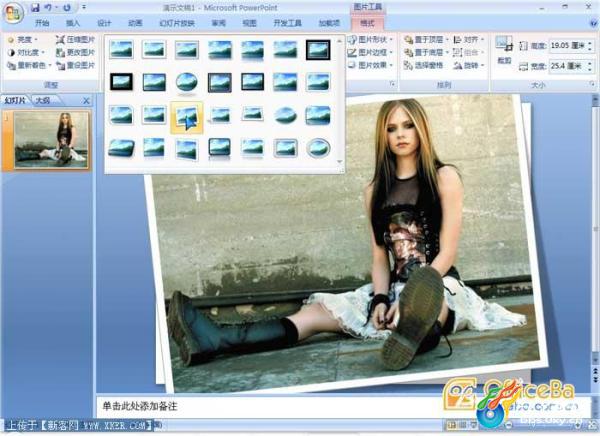Choose the black frame style starting second gallery row
This screenshot has width=600, height=436.
pyautogui.click(x=121, y=82)
